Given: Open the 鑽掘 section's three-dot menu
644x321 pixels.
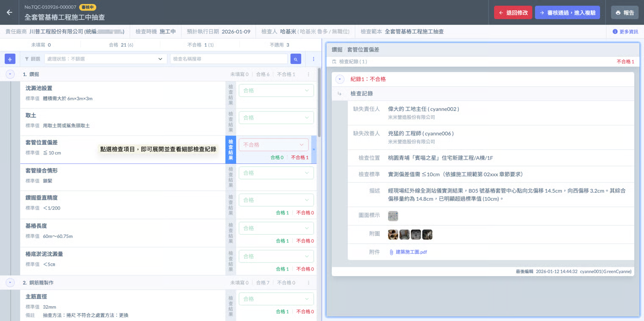Looking at the screenshot, I should [308, 74].
